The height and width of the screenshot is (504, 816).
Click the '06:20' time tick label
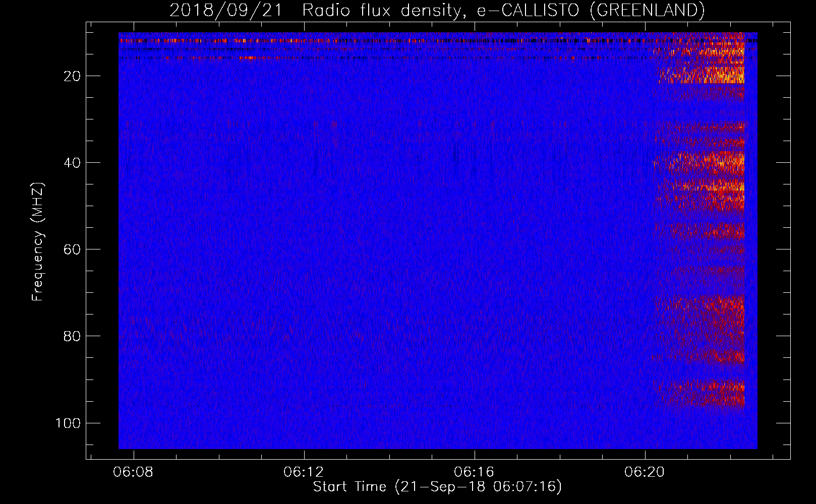645,472
